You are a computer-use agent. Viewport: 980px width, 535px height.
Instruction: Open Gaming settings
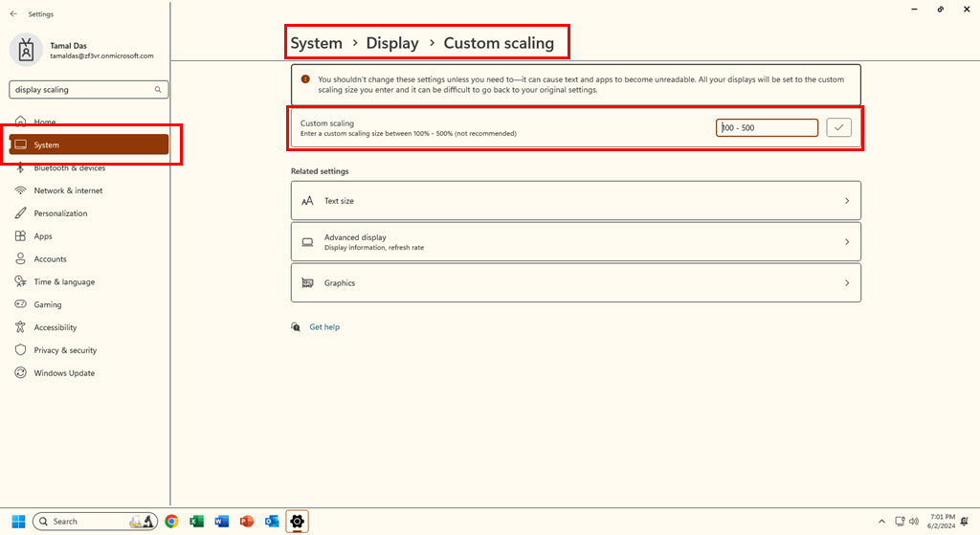coord(89,304)
